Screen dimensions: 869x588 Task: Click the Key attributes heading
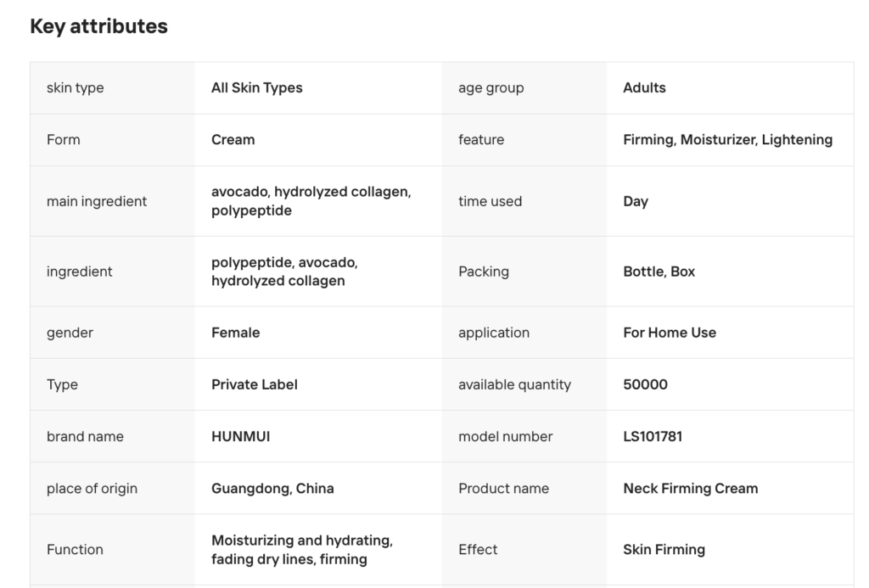point(98,26)
